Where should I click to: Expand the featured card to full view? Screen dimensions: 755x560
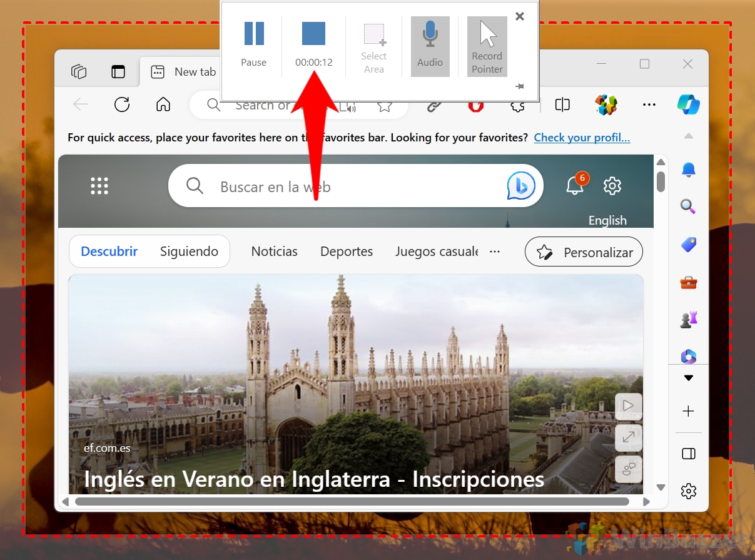click(x=629, y=437)
